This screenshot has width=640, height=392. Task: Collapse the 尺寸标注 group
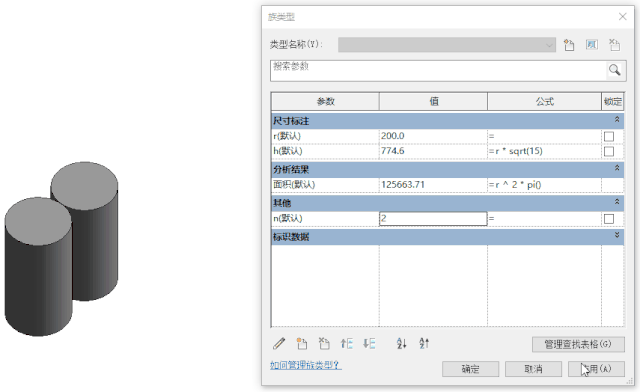617,120
